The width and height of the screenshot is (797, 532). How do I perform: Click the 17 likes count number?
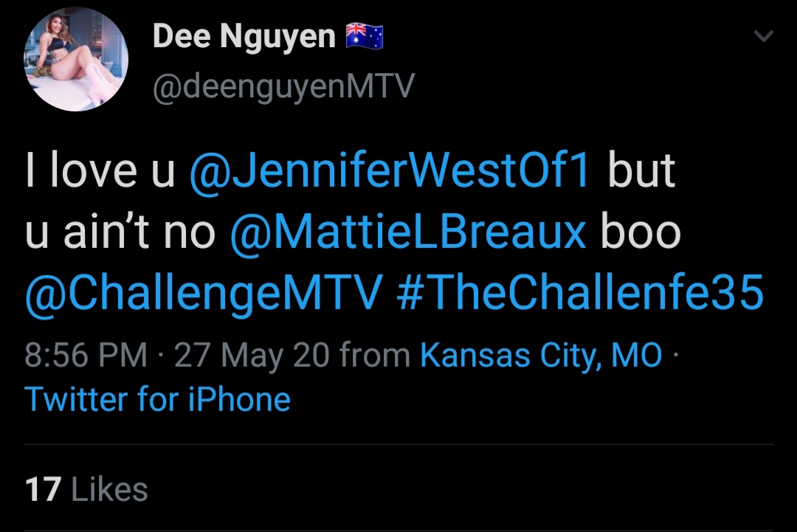[44, 489]
